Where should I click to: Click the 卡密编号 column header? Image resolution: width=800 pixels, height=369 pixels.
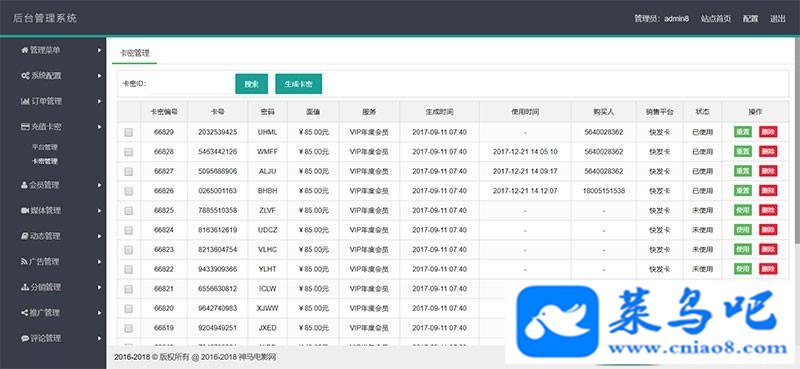point(164,111)
